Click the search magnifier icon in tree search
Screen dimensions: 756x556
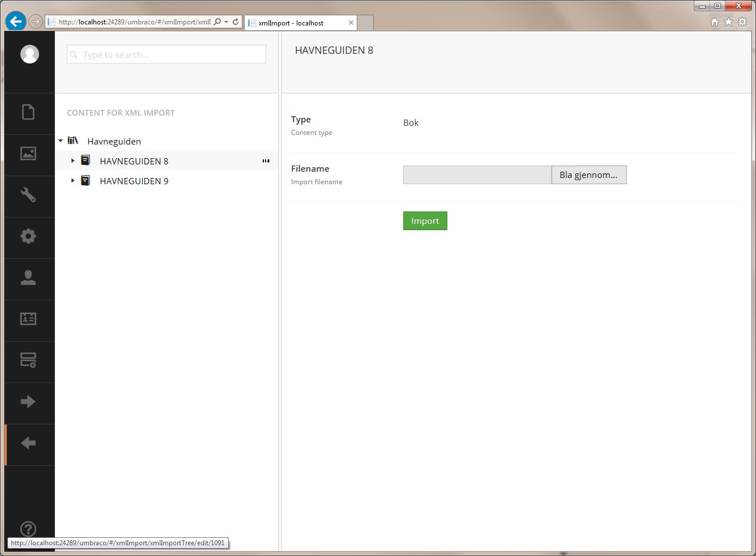click(x=74, y=55)
